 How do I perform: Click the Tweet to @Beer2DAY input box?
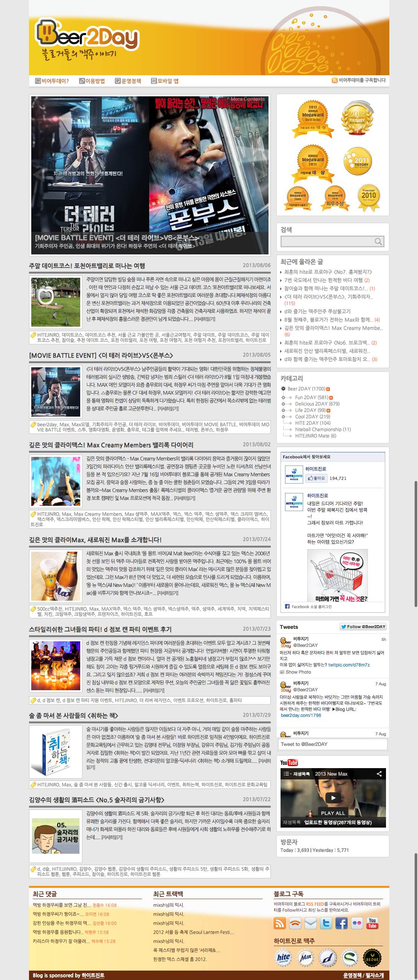333,744
